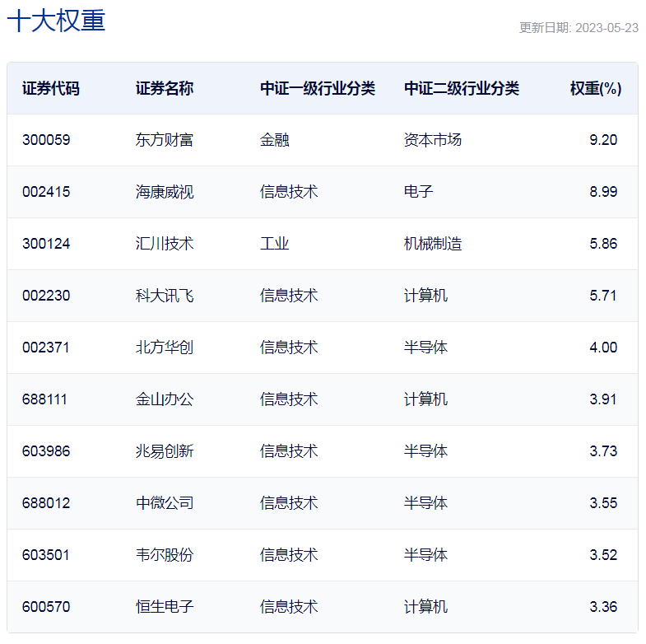Click the stock name 海康威视

(x=165, y=192)
